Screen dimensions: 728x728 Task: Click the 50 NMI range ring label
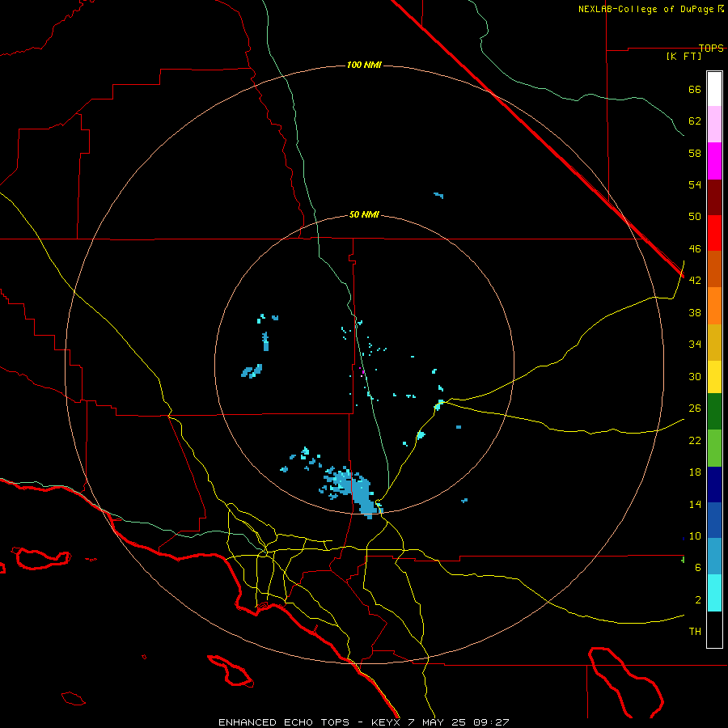[364, 214]
